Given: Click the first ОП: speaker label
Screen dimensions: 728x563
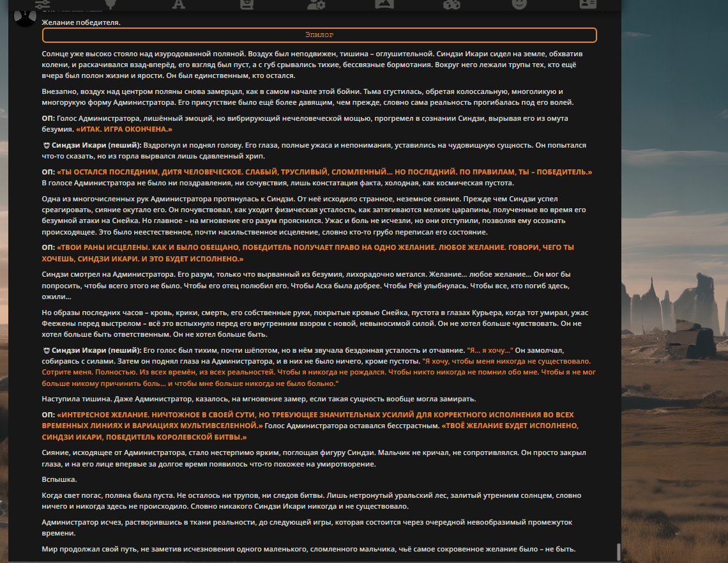Looking at the screenshot, I should tap(49, 118).
